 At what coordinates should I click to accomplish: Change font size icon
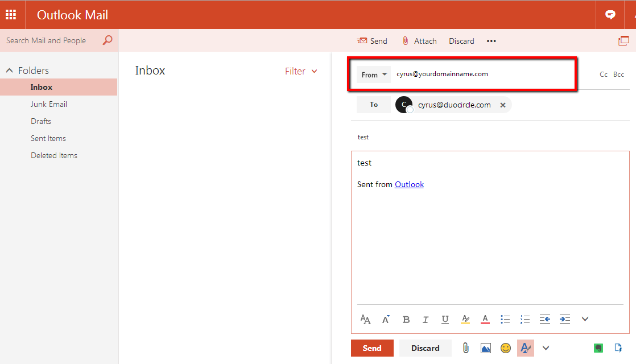point(365,320)
